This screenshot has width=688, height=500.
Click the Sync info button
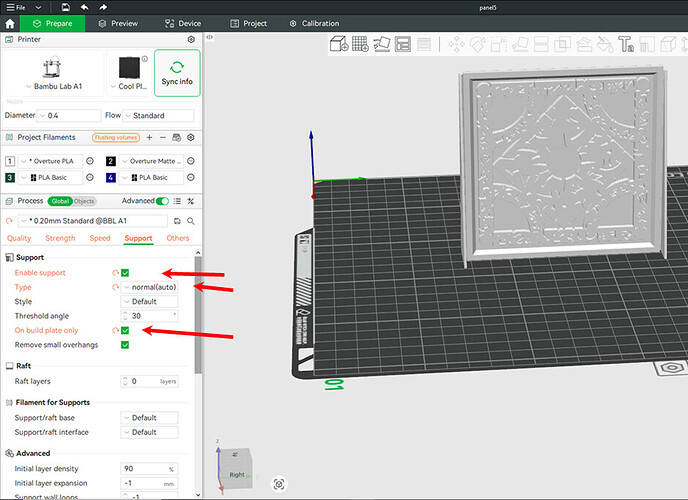coord(177,73)
